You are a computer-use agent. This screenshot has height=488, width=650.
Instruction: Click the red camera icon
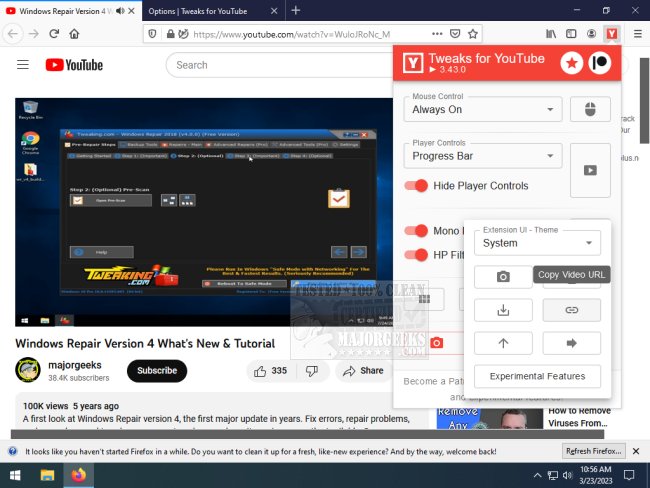[x=437, y=343]
